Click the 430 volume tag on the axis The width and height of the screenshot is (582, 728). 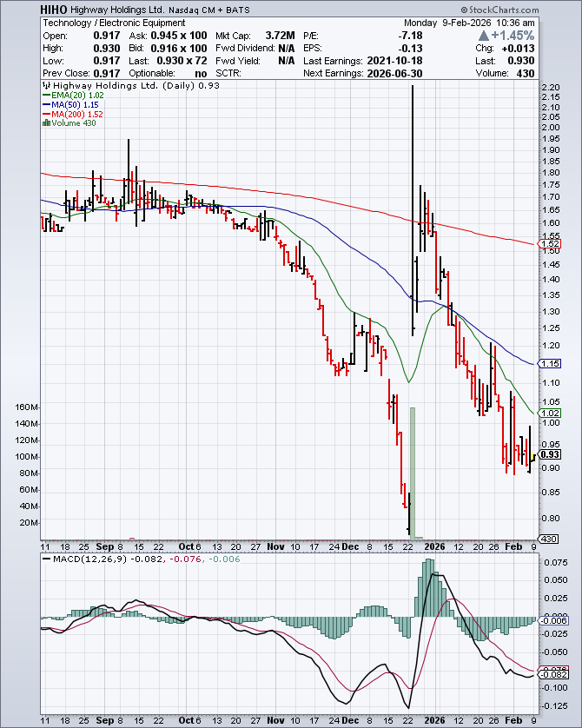point(549,539)
